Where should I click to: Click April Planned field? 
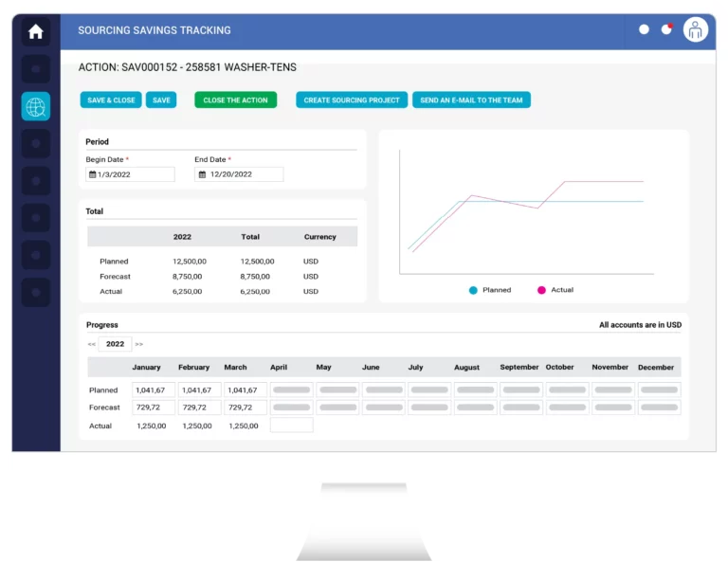point(292,390)
